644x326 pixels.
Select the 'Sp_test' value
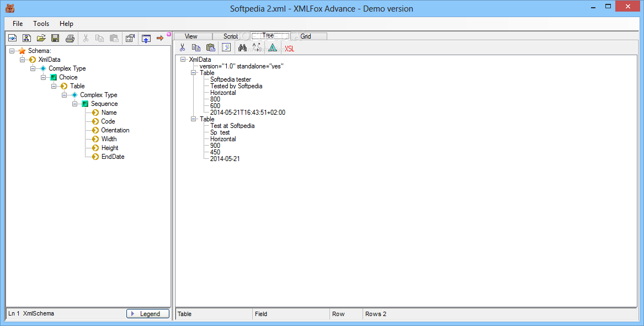(x=220, y=132)
